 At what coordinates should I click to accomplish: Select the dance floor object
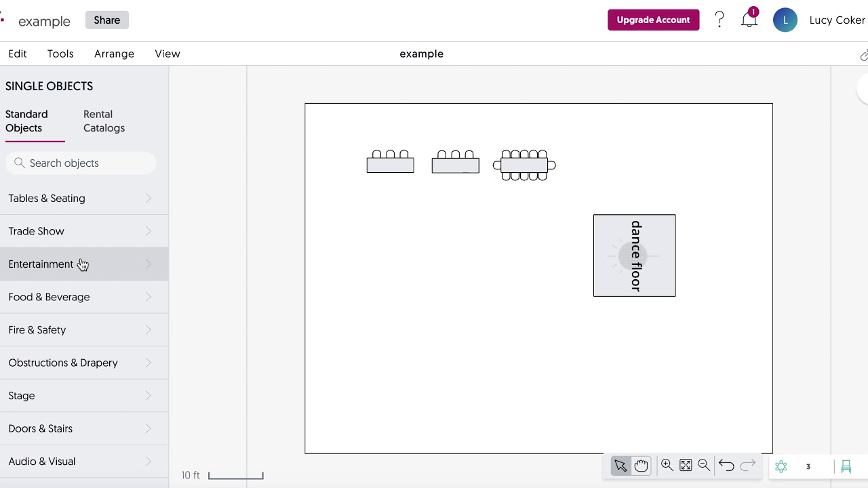[x=634, y=256]
